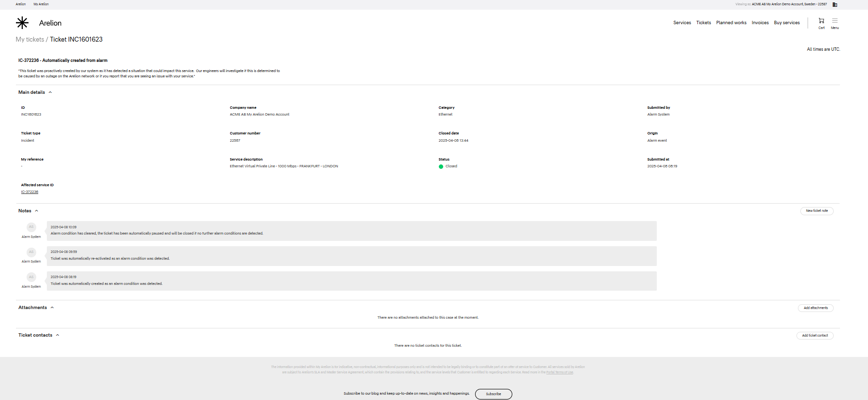868x400 pixels.
Task: Click the Arelion star logo
Action: 22,23
